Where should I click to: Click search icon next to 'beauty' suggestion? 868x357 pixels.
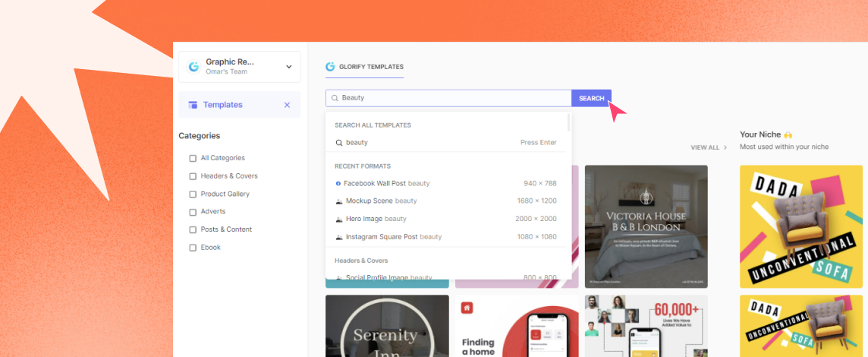click(x=339, y=143)
